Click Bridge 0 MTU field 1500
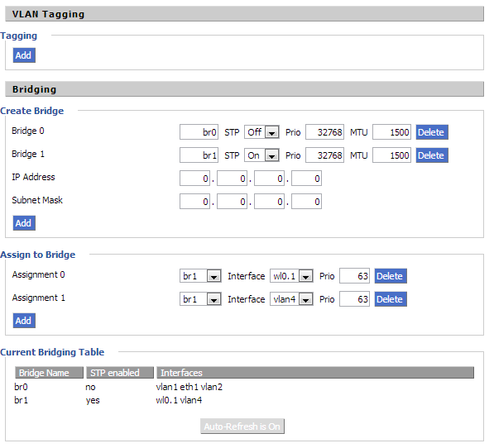The height and width of the screenshot is (448, 494). [391, 132]
